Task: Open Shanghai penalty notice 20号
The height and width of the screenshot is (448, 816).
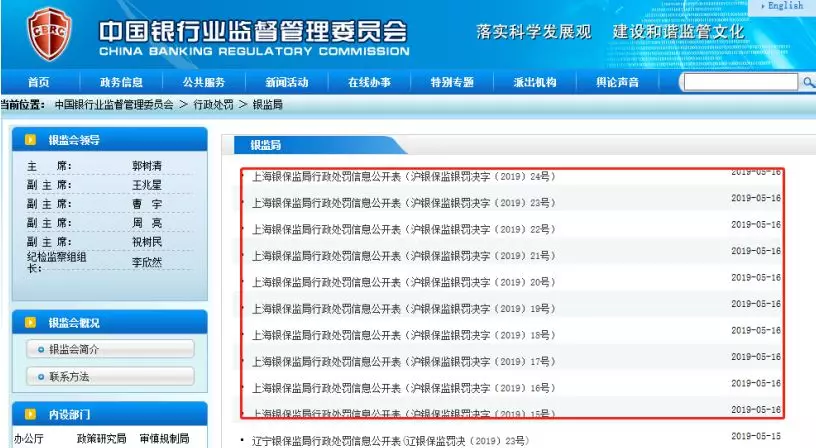Action: point(404,282)
